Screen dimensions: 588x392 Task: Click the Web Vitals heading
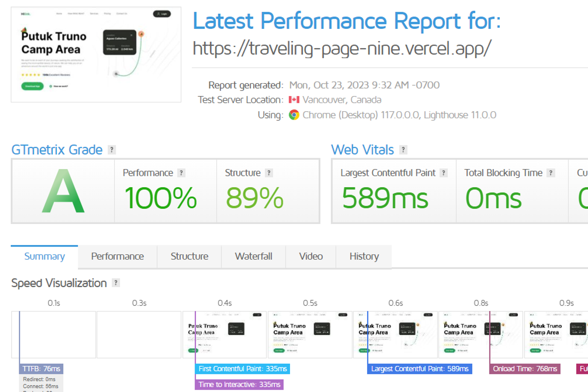pyautogui.click(x=363, y=150)
